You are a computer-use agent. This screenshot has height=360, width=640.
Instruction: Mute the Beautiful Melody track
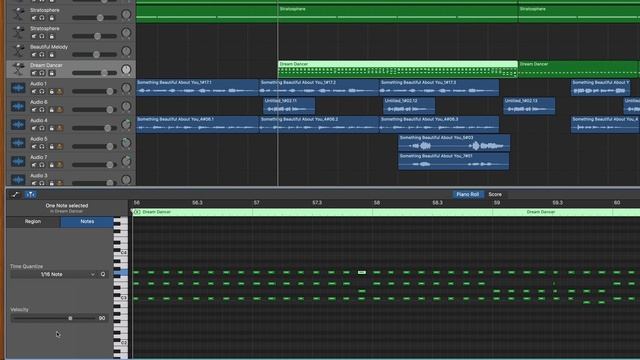click(34, 55)
